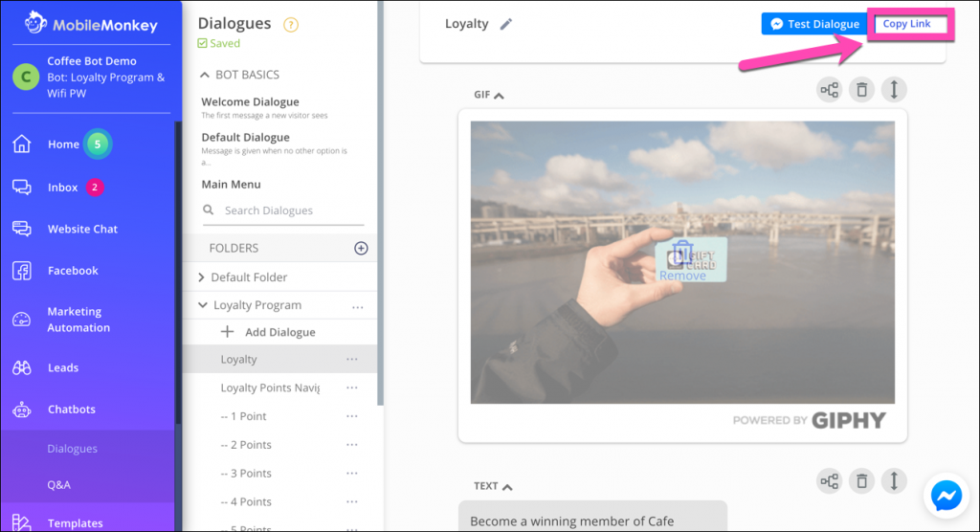This screenshot has height=532, width=980.
Task: Go to Website Chat section
Action: click(x=82, y=229)
